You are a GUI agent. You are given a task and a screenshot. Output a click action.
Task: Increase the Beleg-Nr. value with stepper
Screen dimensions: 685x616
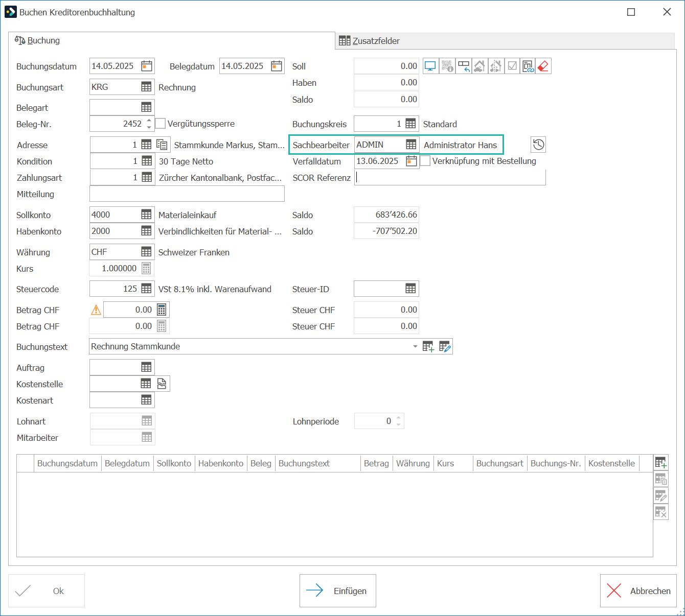[149, 121]
